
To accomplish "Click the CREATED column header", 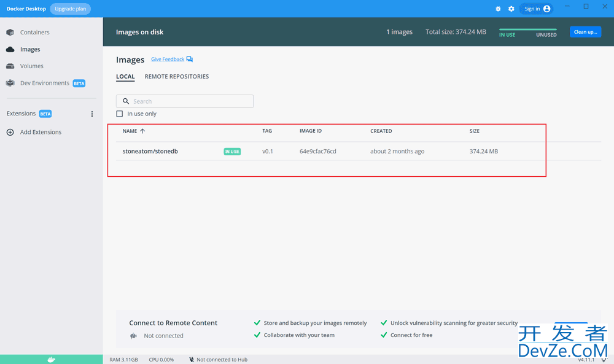I will click(x=381, y=131).
